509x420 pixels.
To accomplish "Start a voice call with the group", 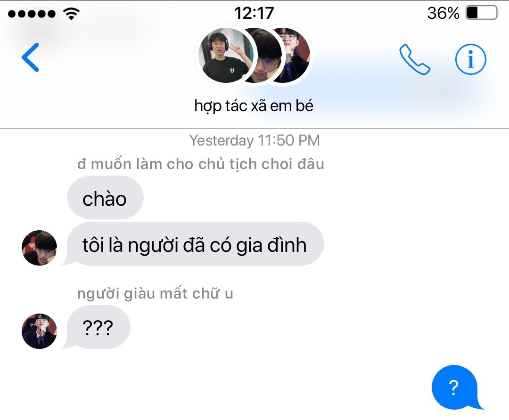I will (415, 59).
